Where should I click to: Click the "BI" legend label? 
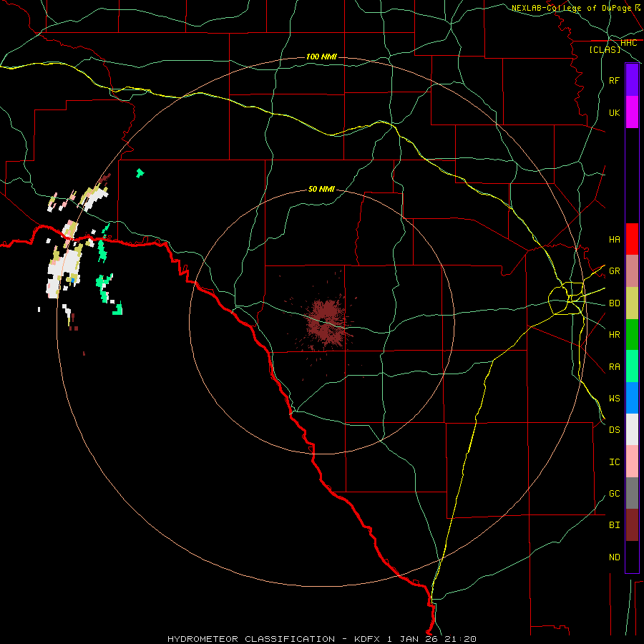point(615,525)
